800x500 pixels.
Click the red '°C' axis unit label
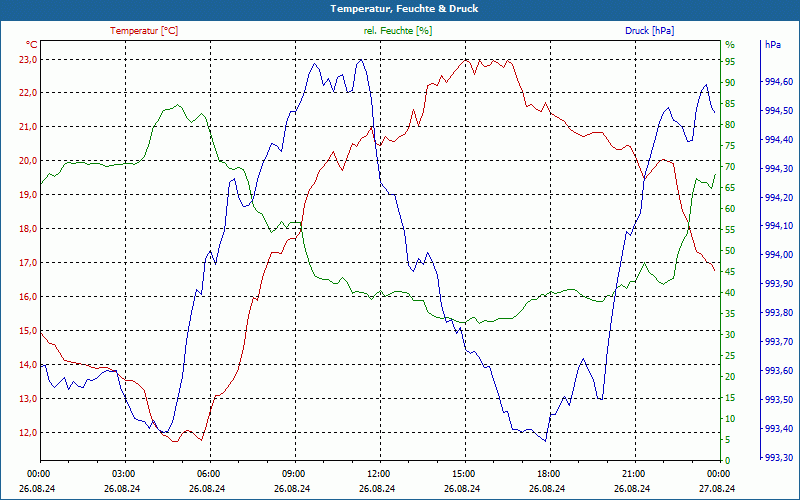click(x=32, y=44)
